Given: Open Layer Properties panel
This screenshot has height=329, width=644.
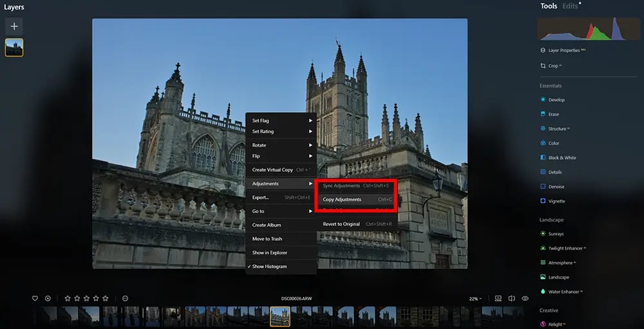Looking at the screenshot, I should pos(563,50).
